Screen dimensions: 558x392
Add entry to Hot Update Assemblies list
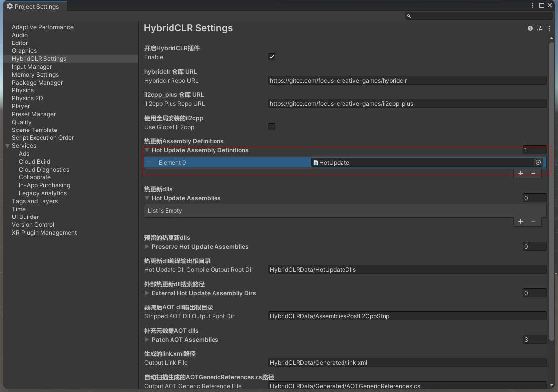coord(521,221)
